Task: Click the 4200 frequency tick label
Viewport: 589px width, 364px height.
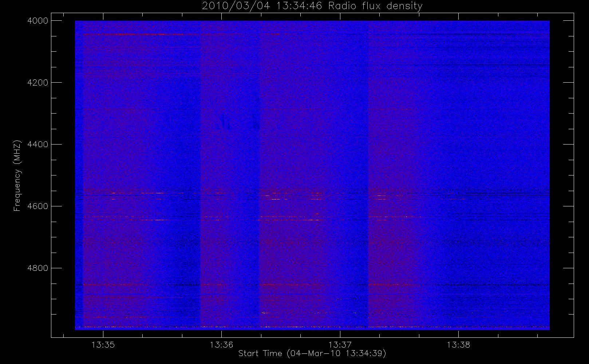Action: [38, 83]
